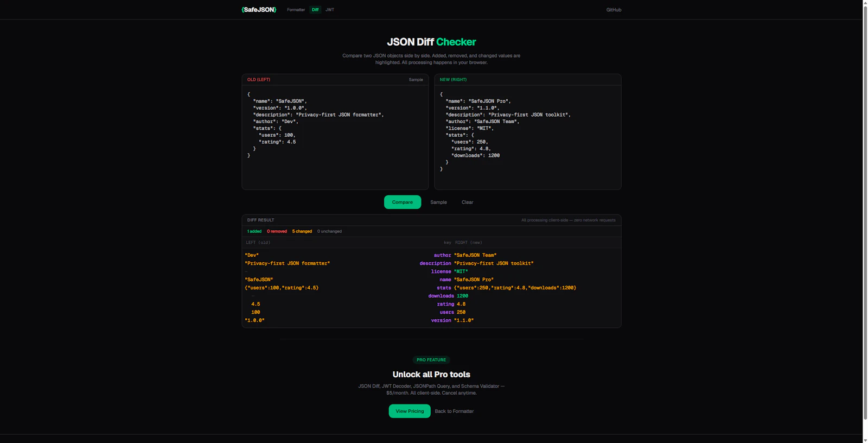This screenshot has height=443, width=868.
Task: Click the 'name' key in diff
Action: (445, 280)
